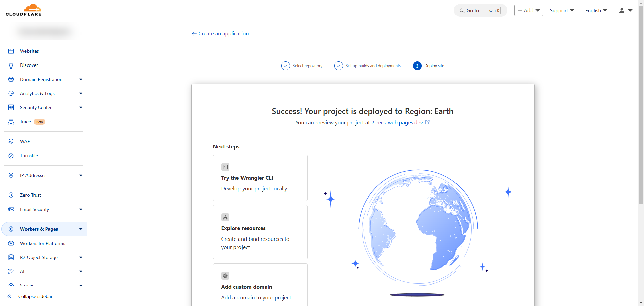Click the Wrangler CLI terminal icon
The image size is (644, 306).
coord(225,167)
